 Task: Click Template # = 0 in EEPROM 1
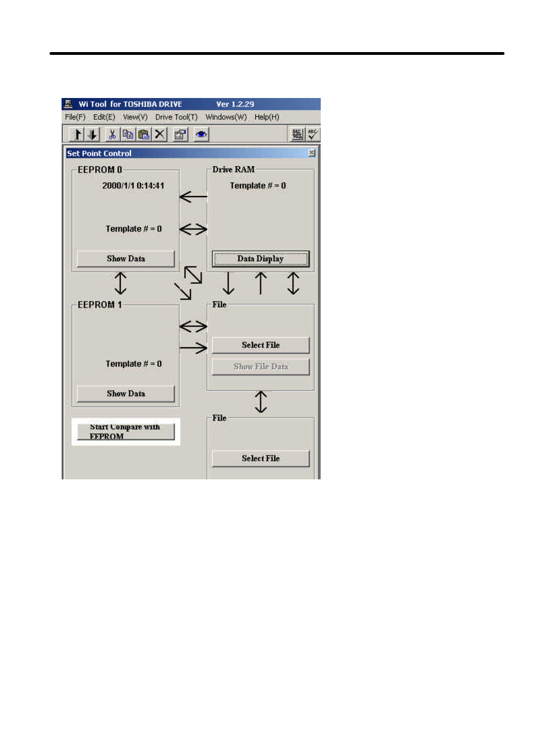click(134, 364)
